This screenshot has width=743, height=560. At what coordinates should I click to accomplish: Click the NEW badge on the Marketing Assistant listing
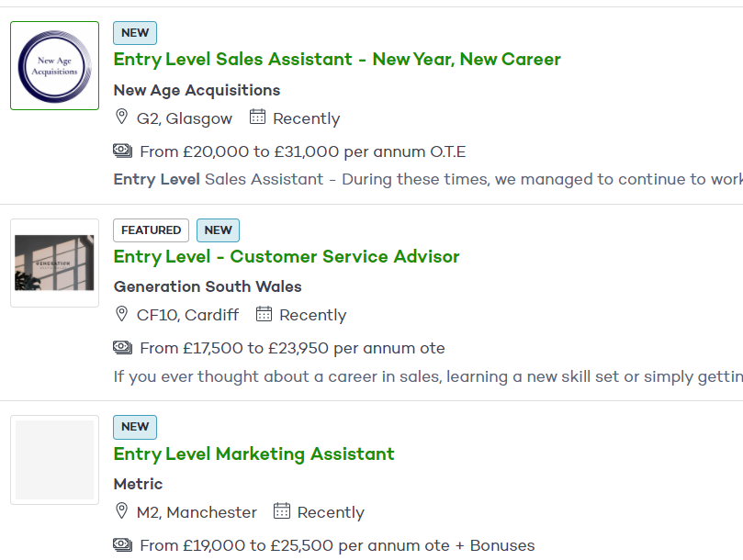coord(135,427)
